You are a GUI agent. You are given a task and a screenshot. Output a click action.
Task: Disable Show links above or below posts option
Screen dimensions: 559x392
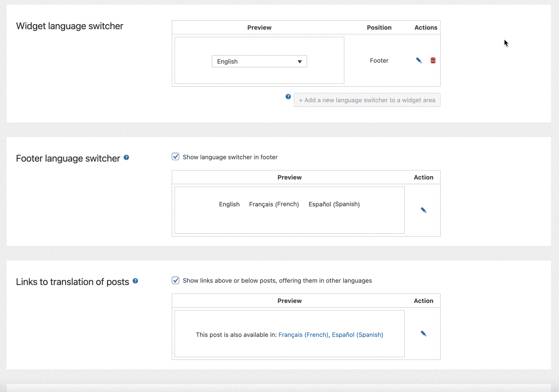[x=175, y=280]
